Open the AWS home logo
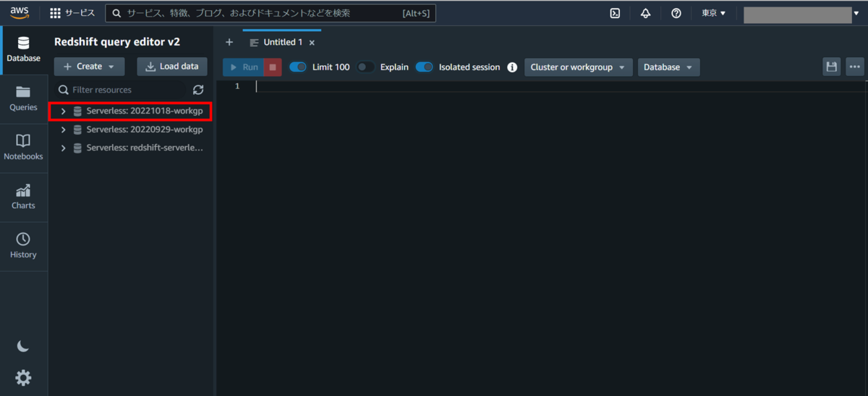Screen dimensions: 868x396 [x=19, y=12]
